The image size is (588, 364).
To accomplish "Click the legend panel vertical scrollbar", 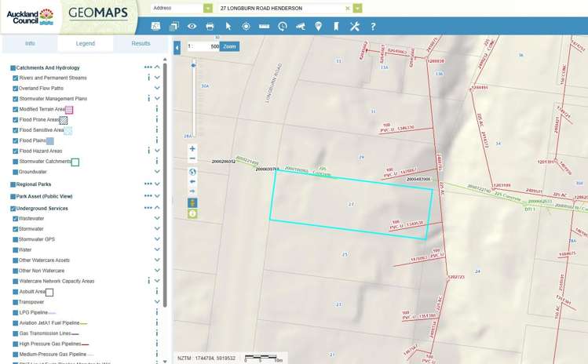I will (x=165, y=185).
